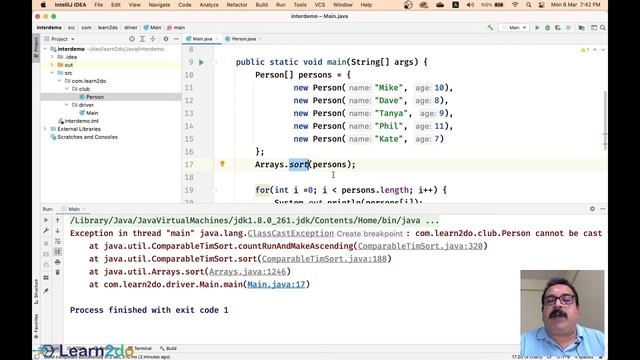Viewport: 640px width, 360px height.
Task: Expand External Libraries node
Action: [x=45, y=129]
